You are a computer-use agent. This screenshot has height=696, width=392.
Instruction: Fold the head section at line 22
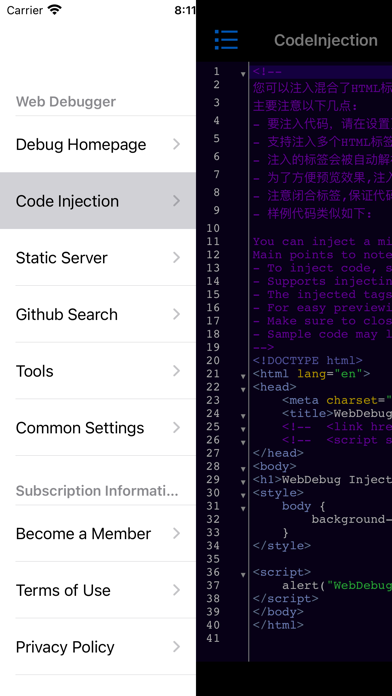click(x=243, y=389)
